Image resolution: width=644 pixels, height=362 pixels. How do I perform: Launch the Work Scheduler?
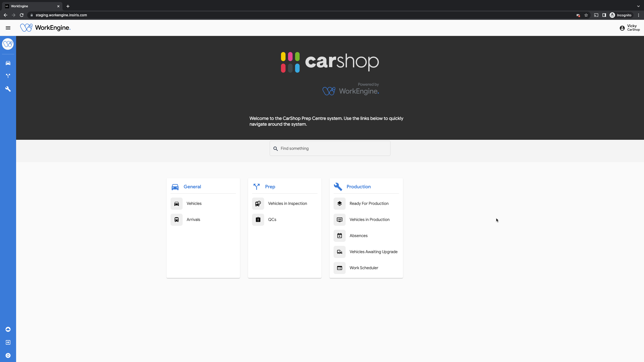(x=364, y=268)
